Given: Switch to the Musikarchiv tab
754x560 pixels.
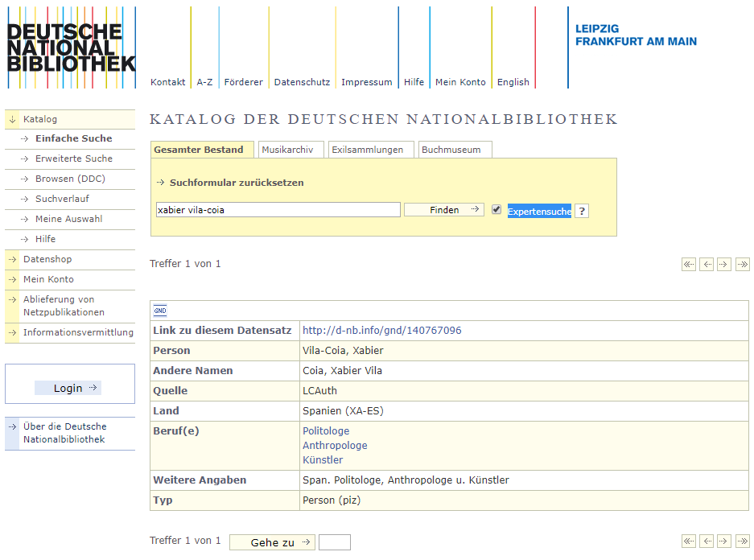Looking at the screenshot, I should pyautogui.click(x=291, y=150).
